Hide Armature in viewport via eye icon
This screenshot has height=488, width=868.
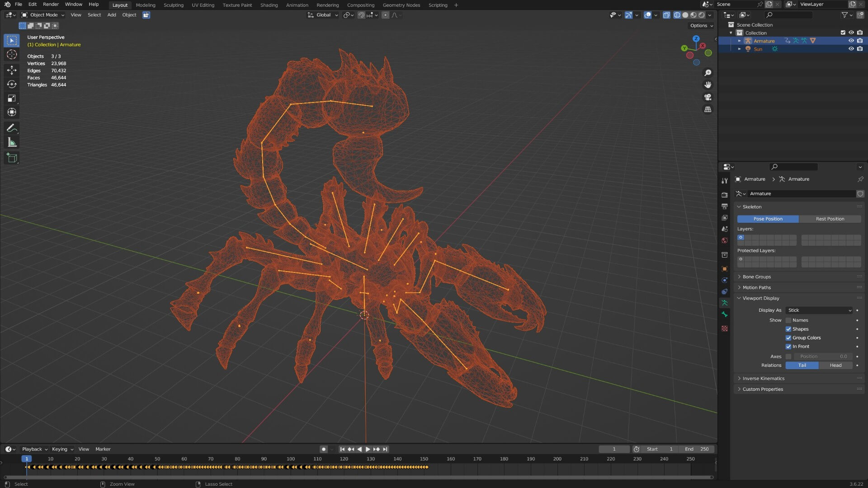click(851, 41)
